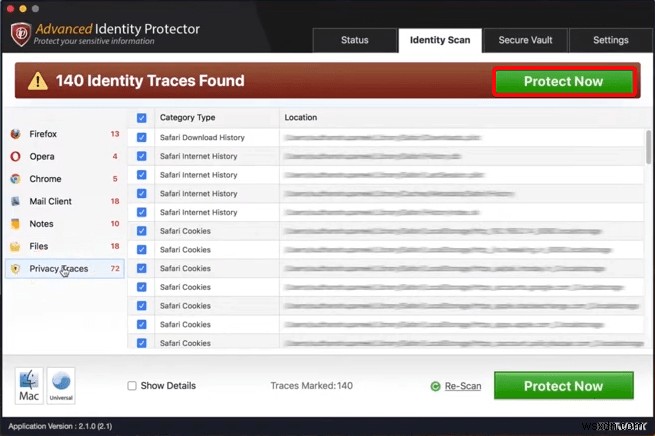Uncheck the Safari Download History row checkbox
Viewport: 655px width, 436px height.
[x=141, y=137]
